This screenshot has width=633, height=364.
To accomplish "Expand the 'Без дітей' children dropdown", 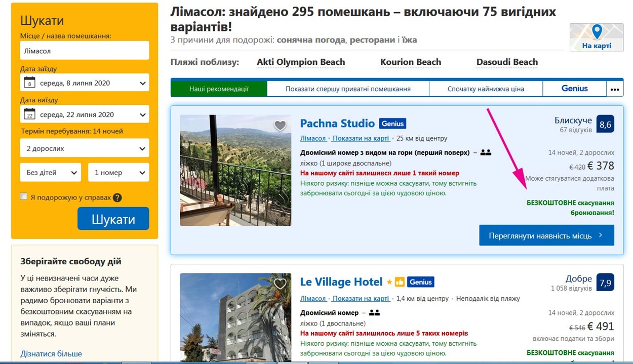I will [x=50, y=172].
